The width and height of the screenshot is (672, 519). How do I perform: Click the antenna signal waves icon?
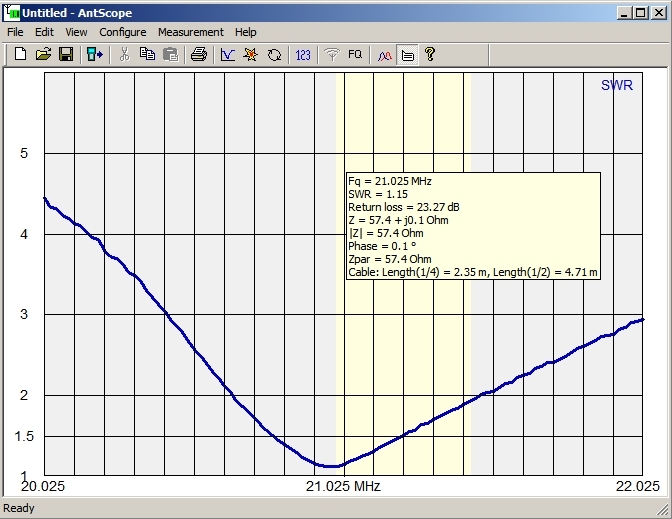tap(332, 54)
